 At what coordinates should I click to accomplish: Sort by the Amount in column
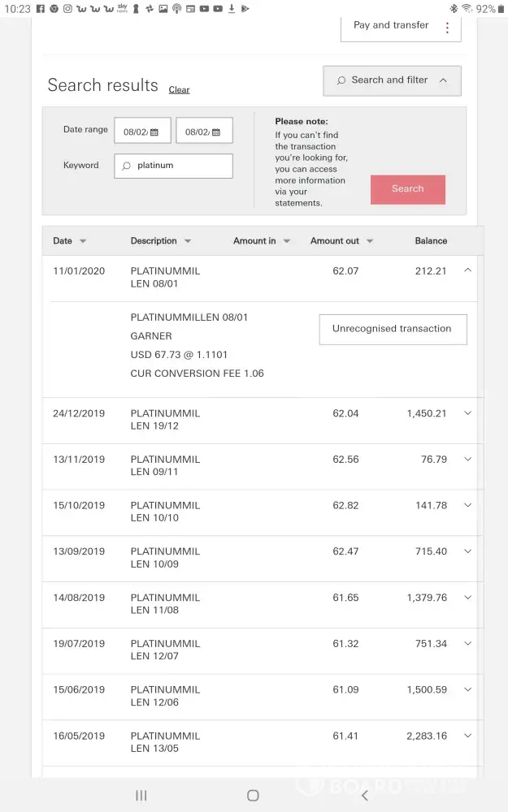tap(286, 241)
